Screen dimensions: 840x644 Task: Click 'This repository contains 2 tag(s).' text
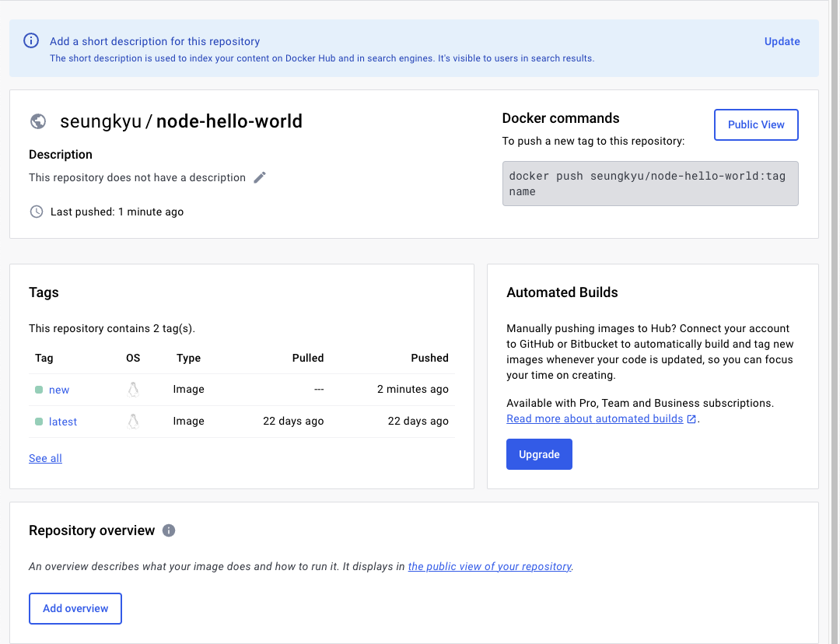(x=112, y=328)
